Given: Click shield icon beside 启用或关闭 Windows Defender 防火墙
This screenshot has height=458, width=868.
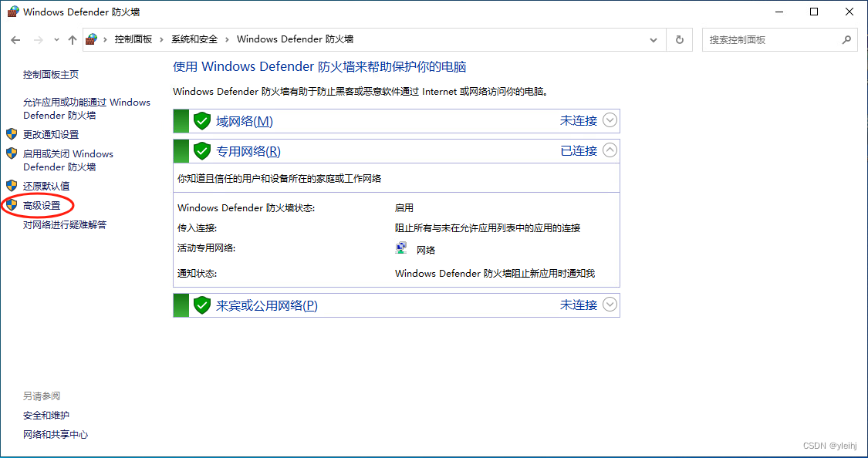Looking at the screenshot, I should (12, 153).
